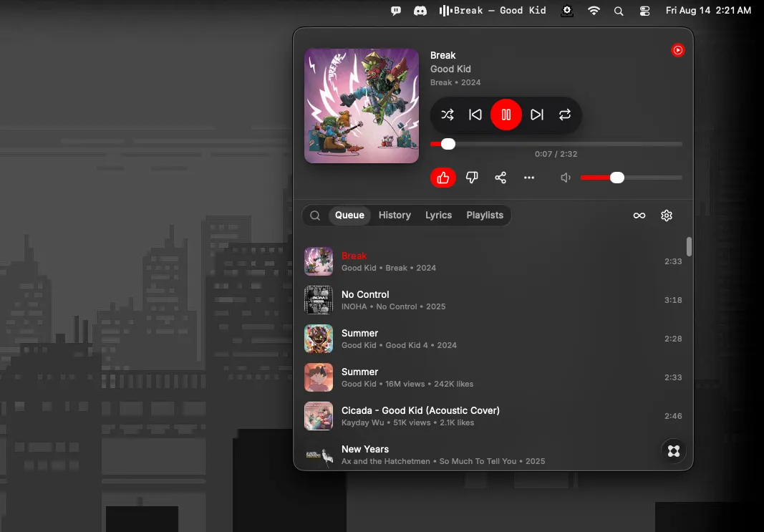
Task: Open the three-dot more options menu
Action: 529,178
